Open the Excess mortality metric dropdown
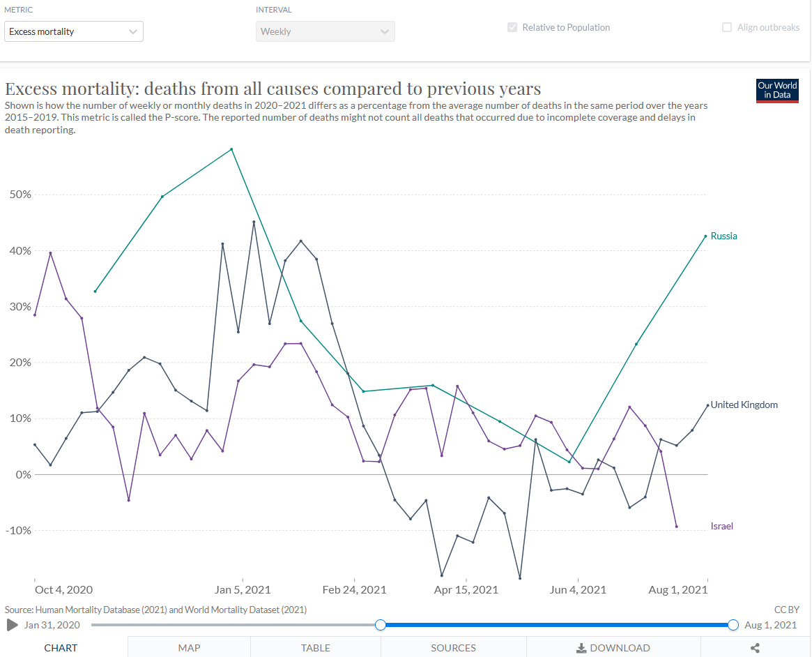 tap(74, 31)
